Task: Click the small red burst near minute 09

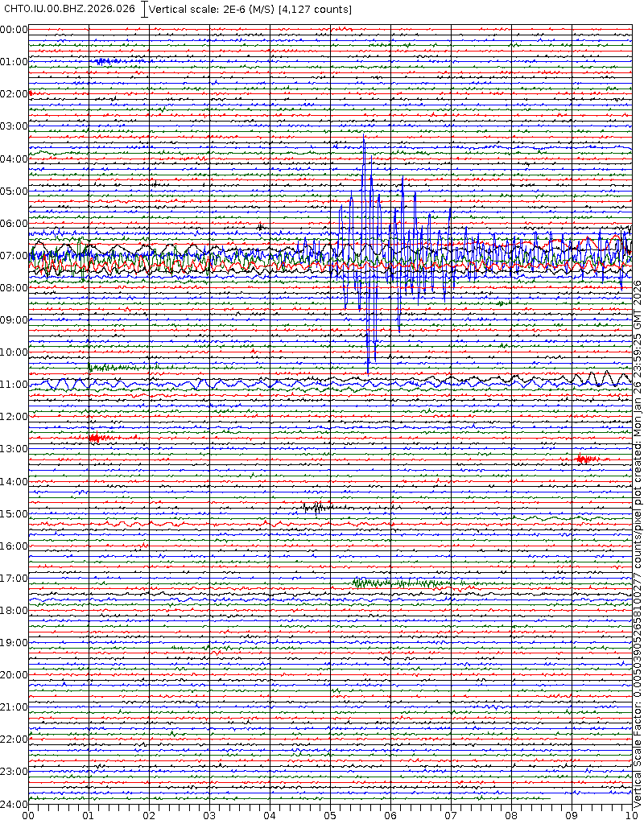Action: (586, 459)
